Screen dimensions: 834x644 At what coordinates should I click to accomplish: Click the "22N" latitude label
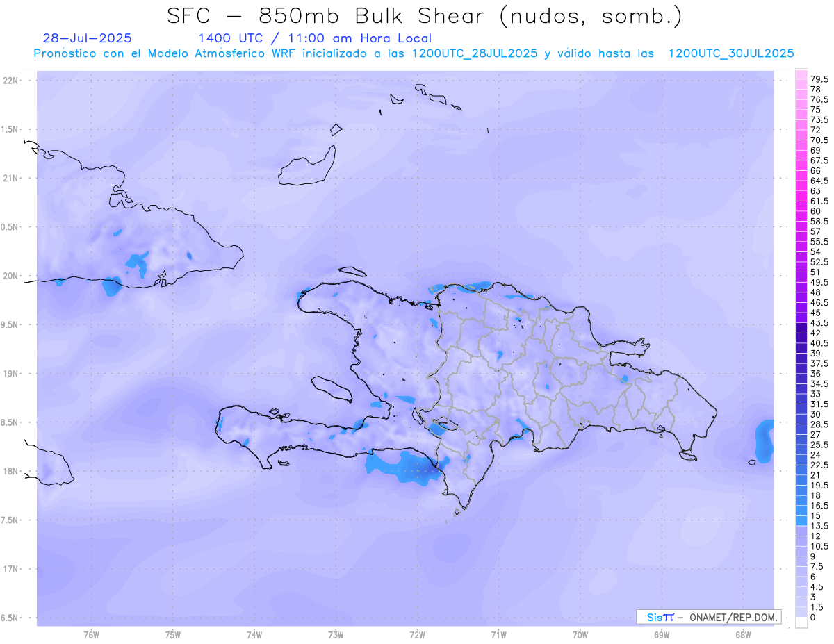click(10, 81)
